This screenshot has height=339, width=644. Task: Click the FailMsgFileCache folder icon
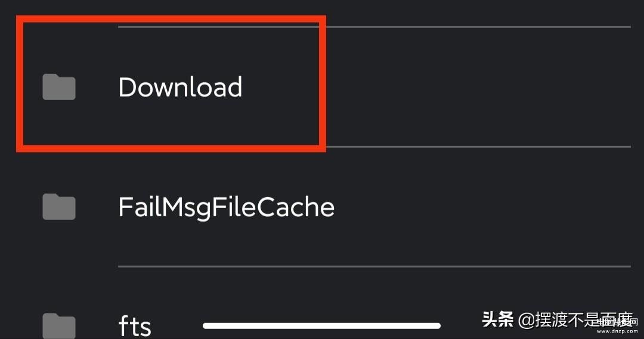coord(58,206)
